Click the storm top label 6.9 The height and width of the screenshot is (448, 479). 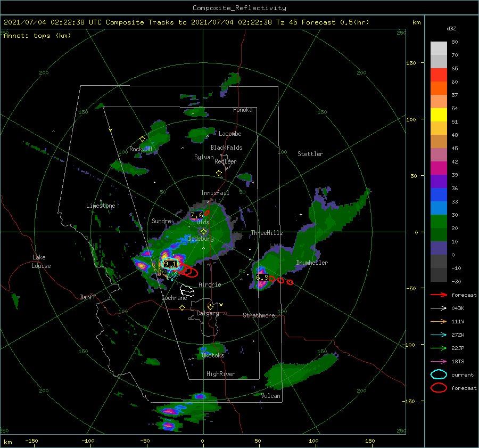click(x=262, y=278)
